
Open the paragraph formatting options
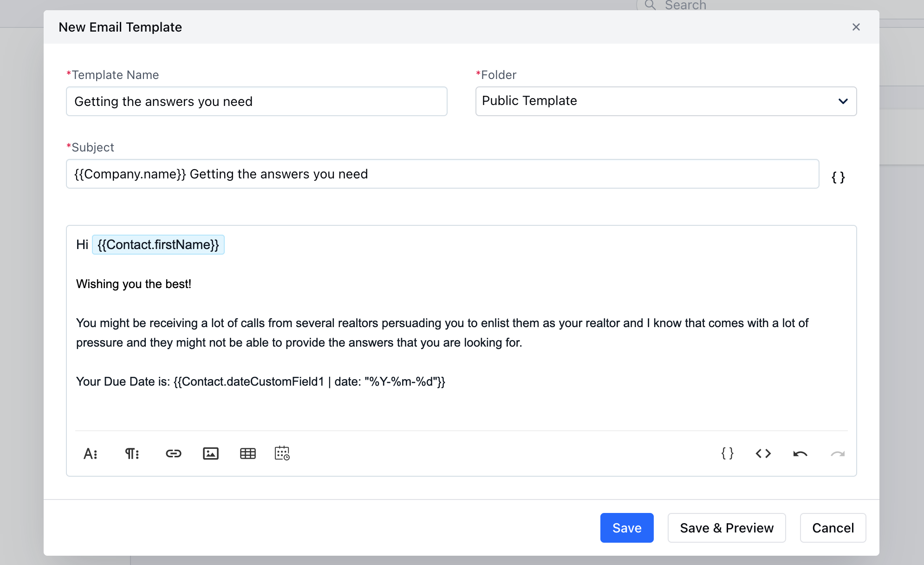coord(131,453)
